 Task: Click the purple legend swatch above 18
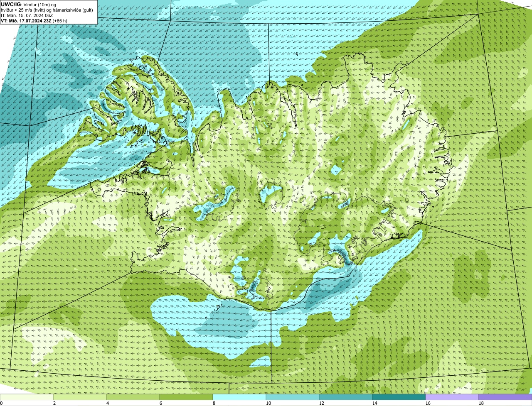pyautogui.click(x=505, y=397)
